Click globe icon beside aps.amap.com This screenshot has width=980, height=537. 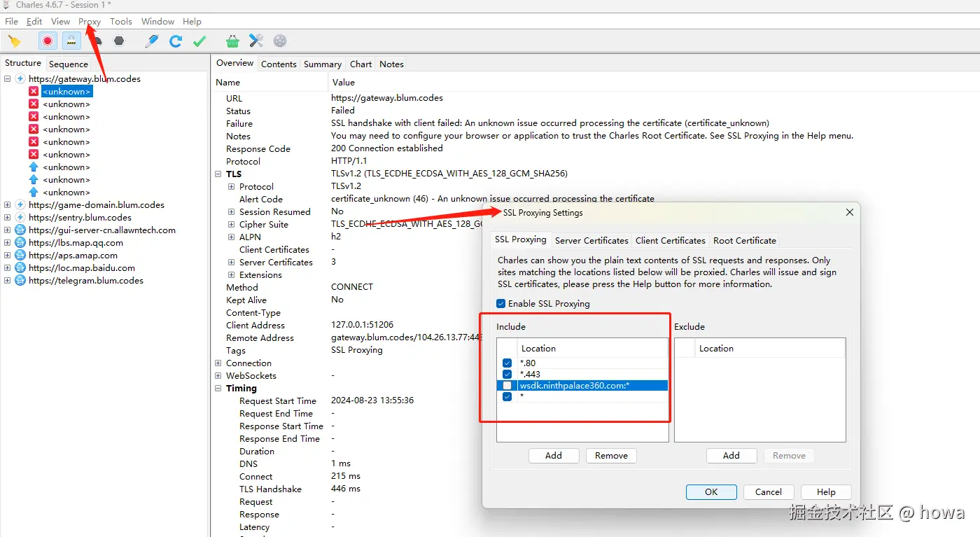pyautogui.click(x=20, y=256)
